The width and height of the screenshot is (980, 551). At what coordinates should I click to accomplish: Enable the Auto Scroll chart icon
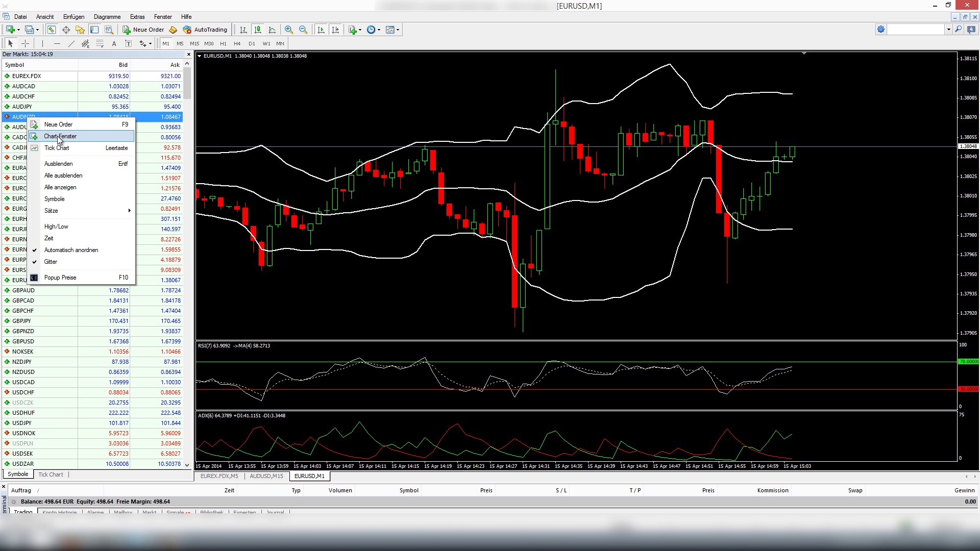pos(321,30)
